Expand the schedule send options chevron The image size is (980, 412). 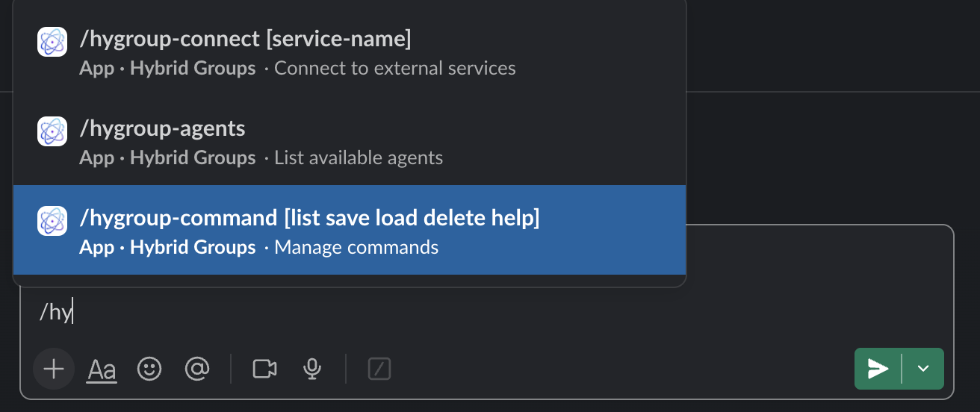click(923, 369)
